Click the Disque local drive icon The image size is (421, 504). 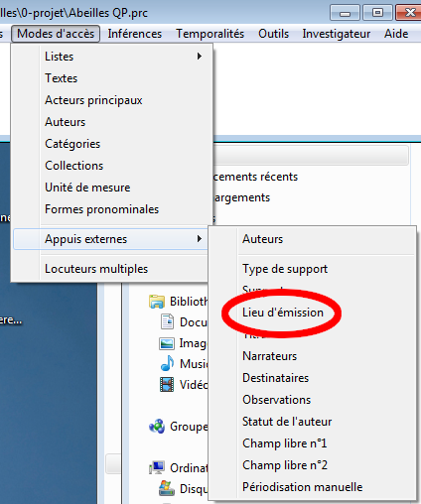(x=167, y=488)
